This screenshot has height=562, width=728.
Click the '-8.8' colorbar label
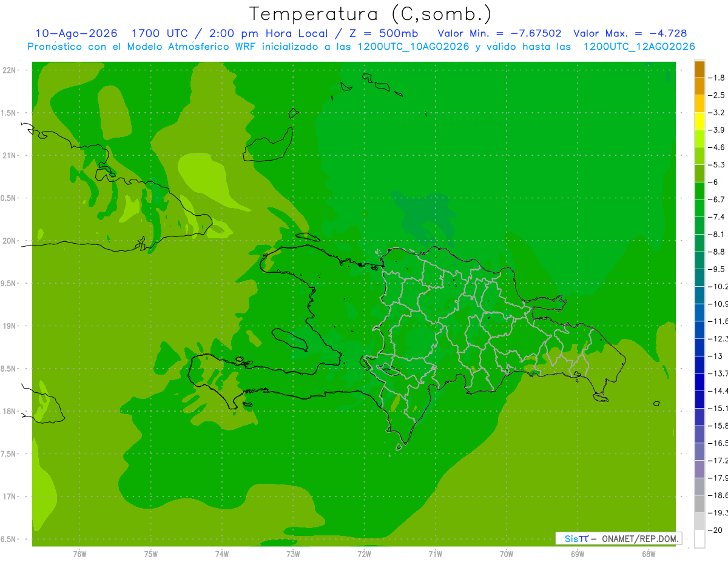[716, 252]
